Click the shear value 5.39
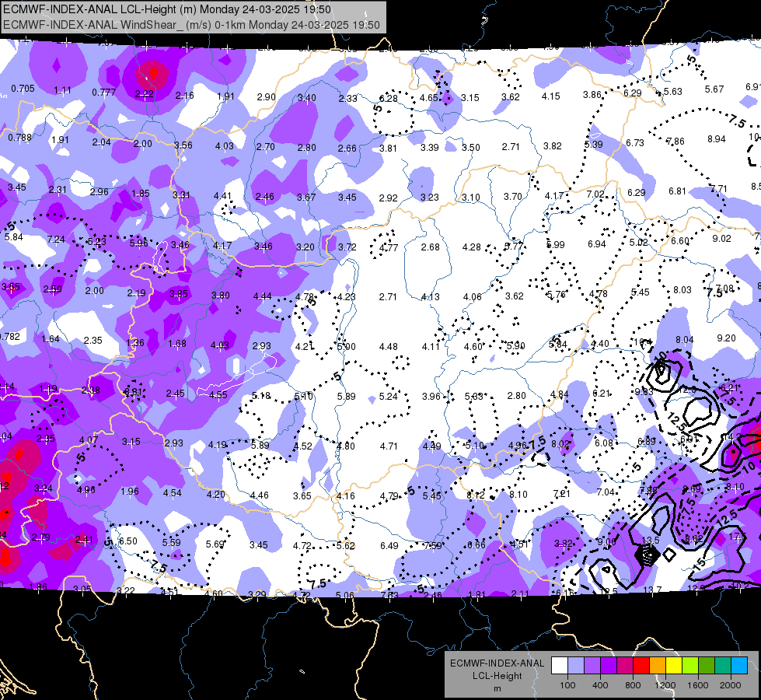Image resolution: width=761 pixels, height=700 pixels. click(594, 144)
